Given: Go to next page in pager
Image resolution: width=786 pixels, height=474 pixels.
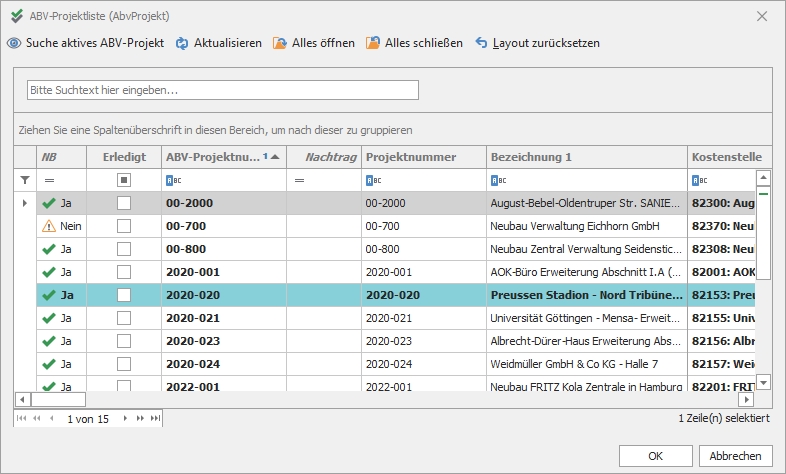Looking at the screenshot, I should click(126, 419).
